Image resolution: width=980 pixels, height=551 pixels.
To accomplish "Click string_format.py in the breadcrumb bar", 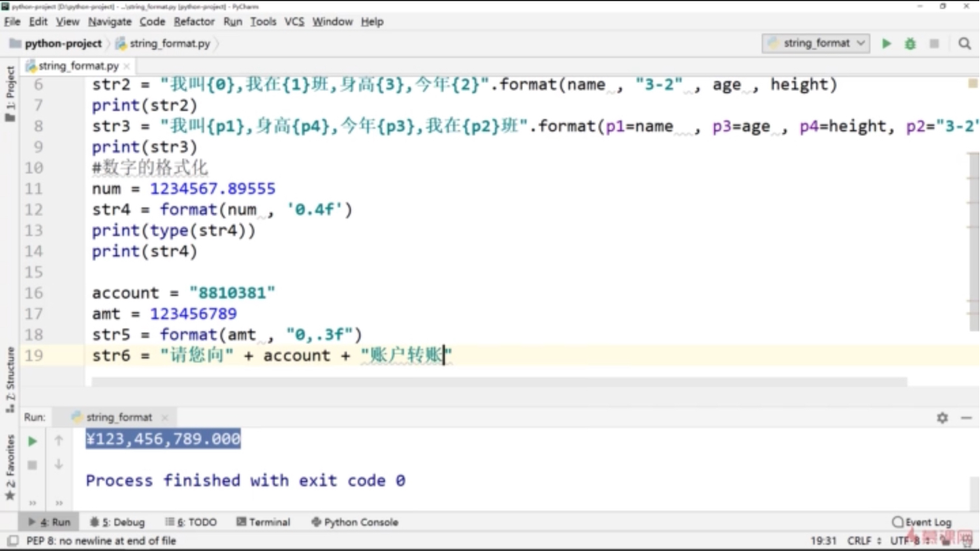I will (x=163, y=44).
